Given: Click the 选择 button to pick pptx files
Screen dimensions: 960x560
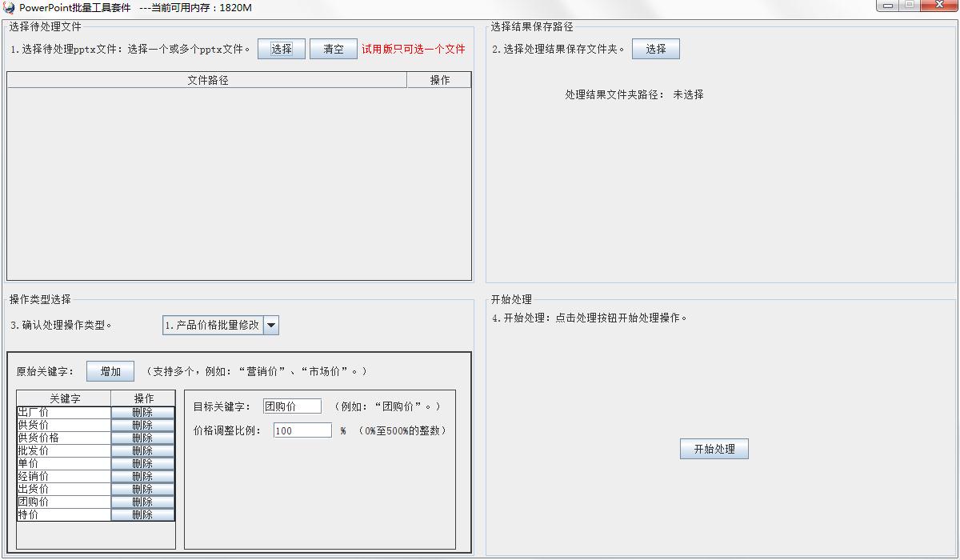Looking at the screenshot, I should (x=281, y=48).
